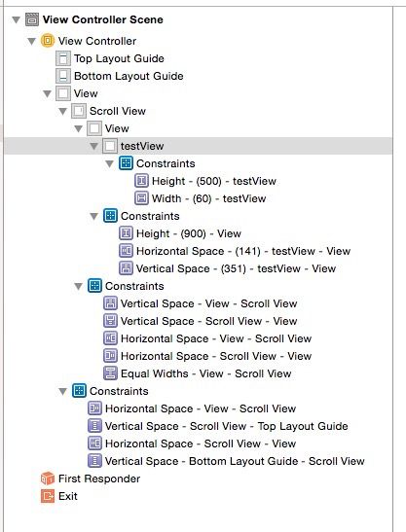406x532 pixels.
Task: Click the yellow View Controller icon
Action: click(x=48, y=41)
